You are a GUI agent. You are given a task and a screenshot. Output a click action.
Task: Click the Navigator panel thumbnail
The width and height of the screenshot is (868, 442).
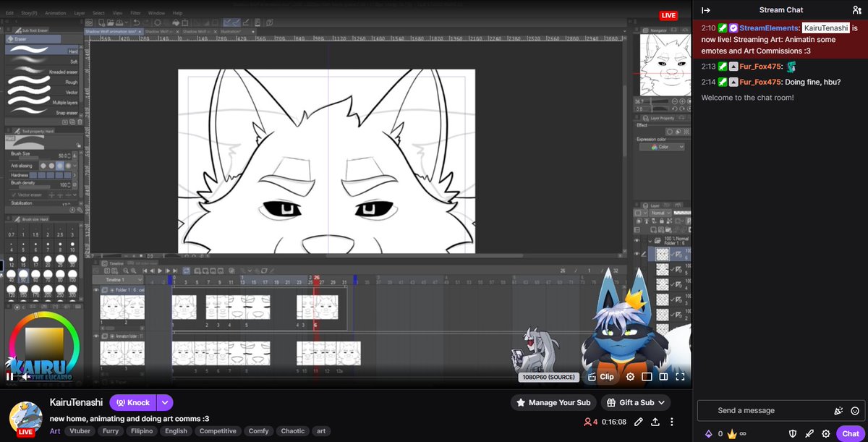pyautogui.click(x=664, y=65)
